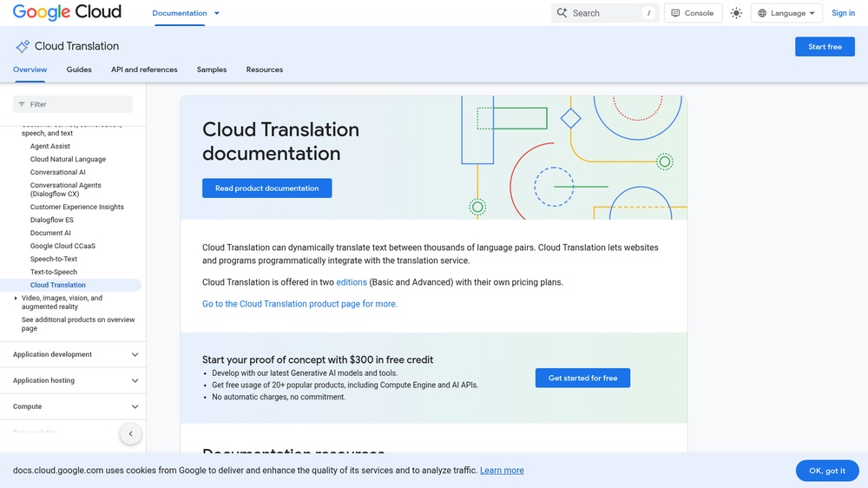Select Document AI in sidebar
868x488 pixels.
(50, 234)
